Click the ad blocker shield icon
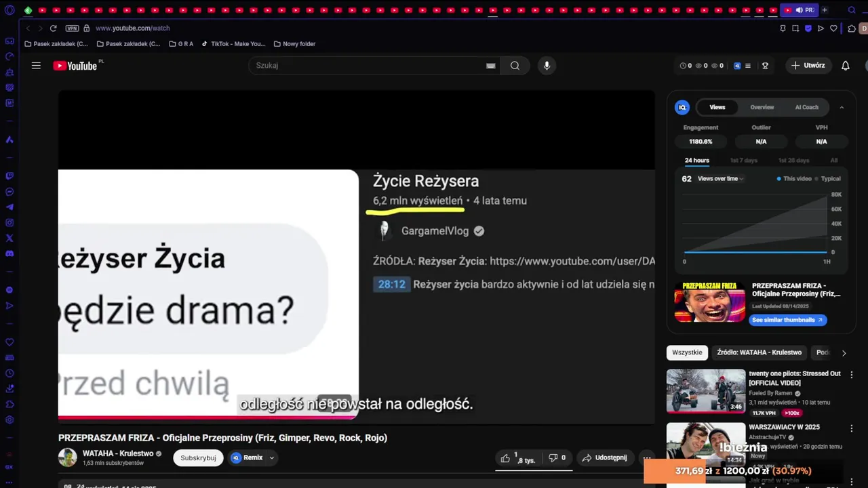This screenshot has height=488, width=868. tap(808, 28)
